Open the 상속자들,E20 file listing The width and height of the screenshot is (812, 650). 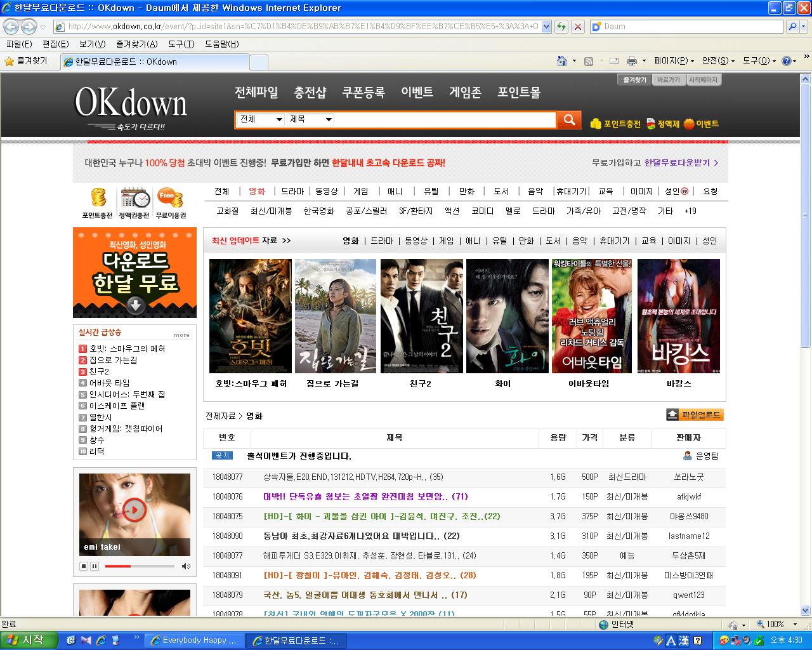click(353, 477)
